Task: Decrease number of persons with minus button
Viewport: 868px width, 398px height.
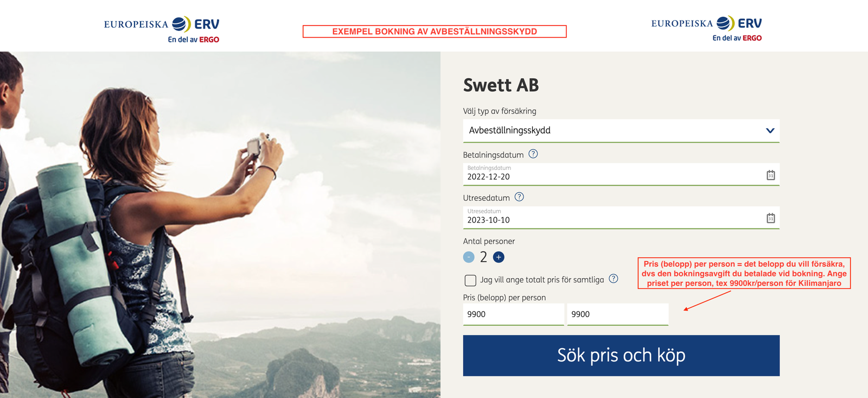Action: point(469,257)
